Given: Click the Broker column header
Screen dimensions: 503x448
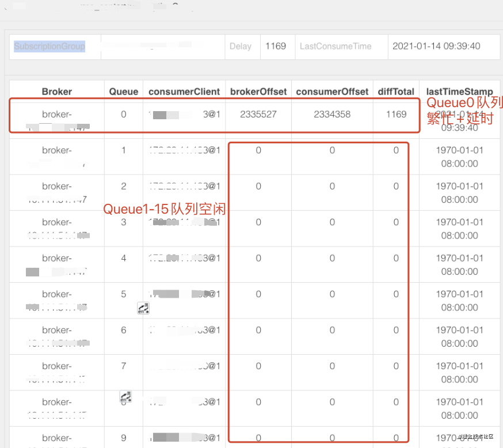Looking at the screenshot, I should pyautogui.click(x=57, y=92).
